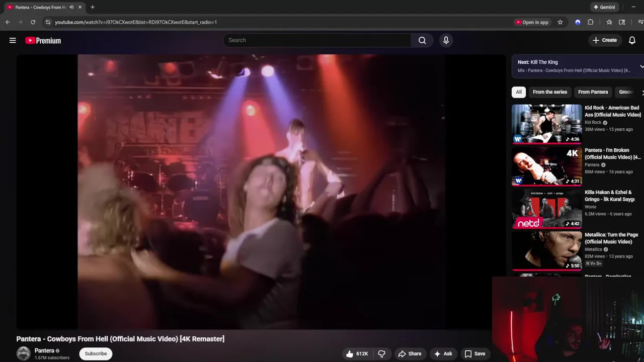Focus the YouTube Search field

317,40
